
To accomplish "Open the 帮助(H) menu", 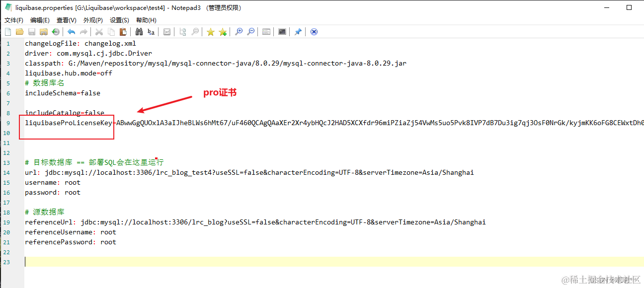I will (x=146, y=20).
